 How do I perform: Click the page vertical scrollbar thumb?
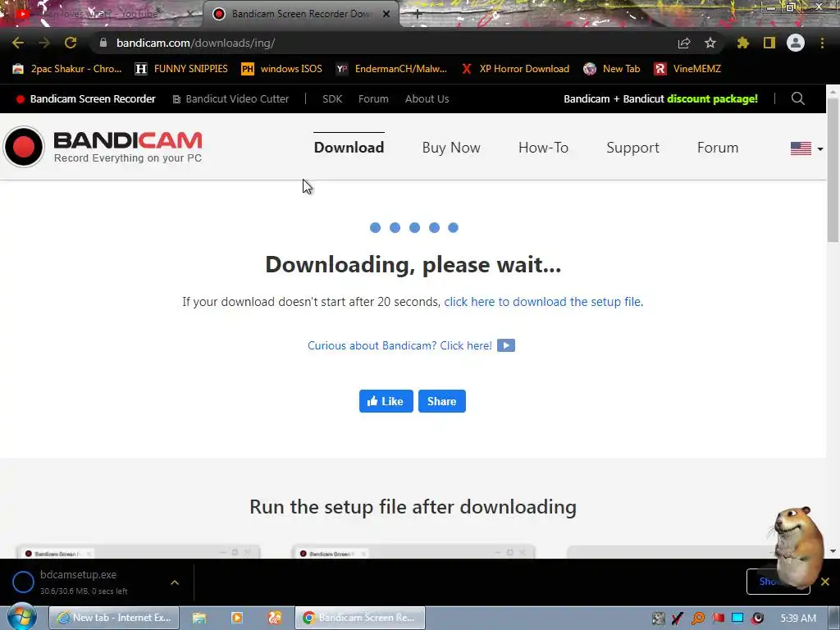coord(833,171)
